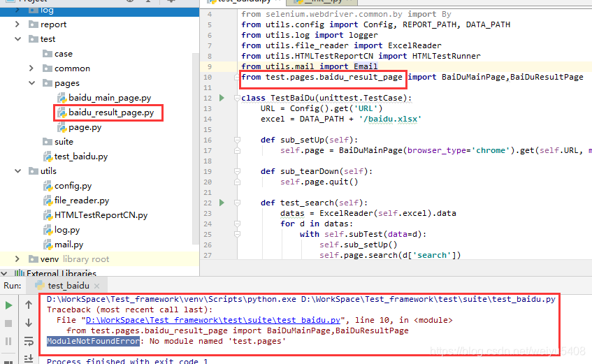592x364 pixels.
Task: Select the suite folder
Action: tap(64, 142)
